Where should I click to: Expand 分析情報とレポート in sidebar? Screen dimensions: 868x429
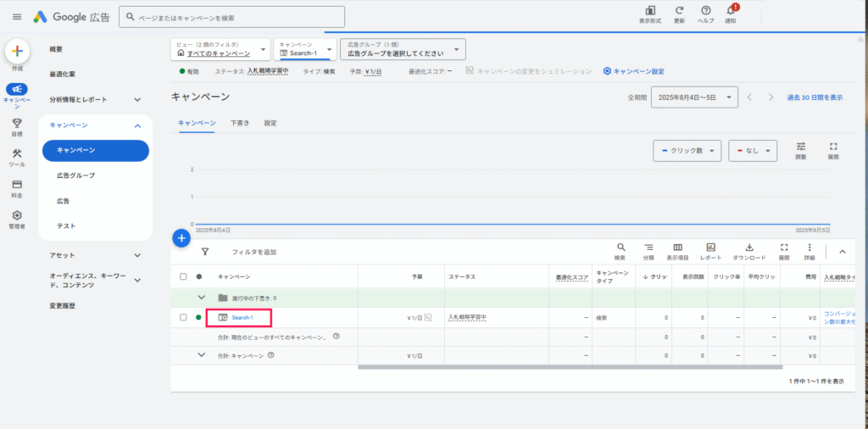[138, 100]
